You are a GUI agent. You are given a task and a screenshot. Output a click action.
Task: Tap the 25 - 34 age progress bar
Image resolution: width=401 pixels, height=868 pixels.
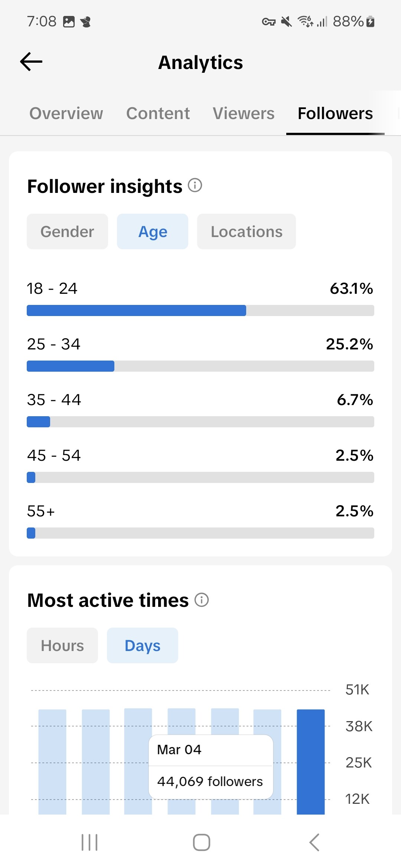tap(200, 366)
